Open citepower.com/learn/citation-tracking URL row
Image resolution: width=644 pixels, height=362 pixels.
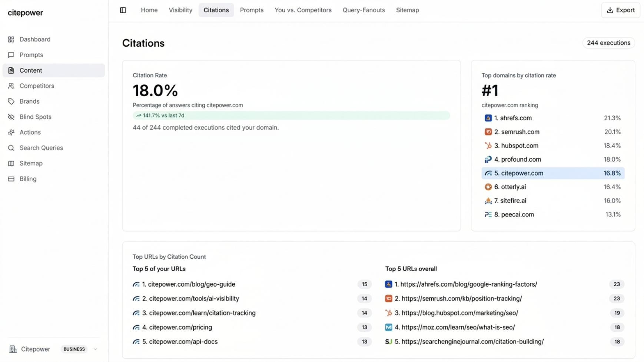[252, 313]
